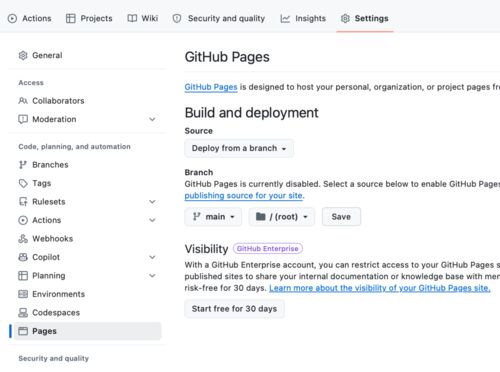500x372 pixels.
Task: Save the Pages branch selection
Action: pyautogui.click(x=341, y=217)
